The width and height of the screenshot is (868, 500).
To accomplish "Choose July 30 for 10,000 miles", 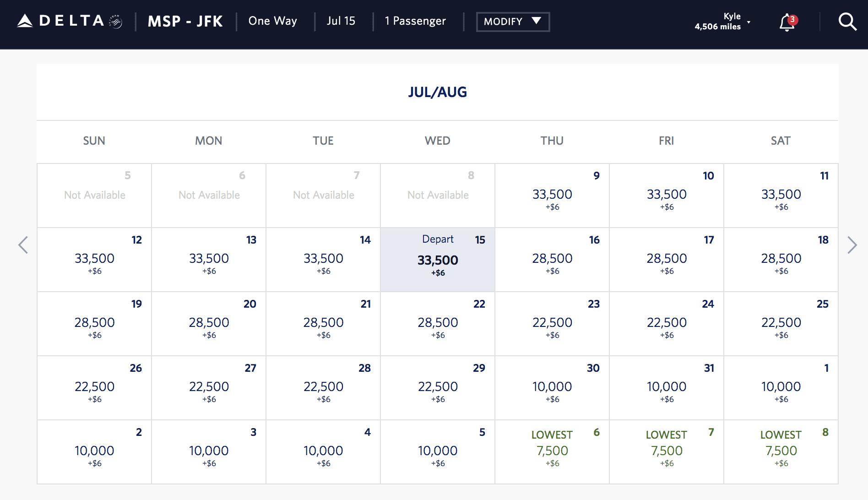I will coord(552,388).
